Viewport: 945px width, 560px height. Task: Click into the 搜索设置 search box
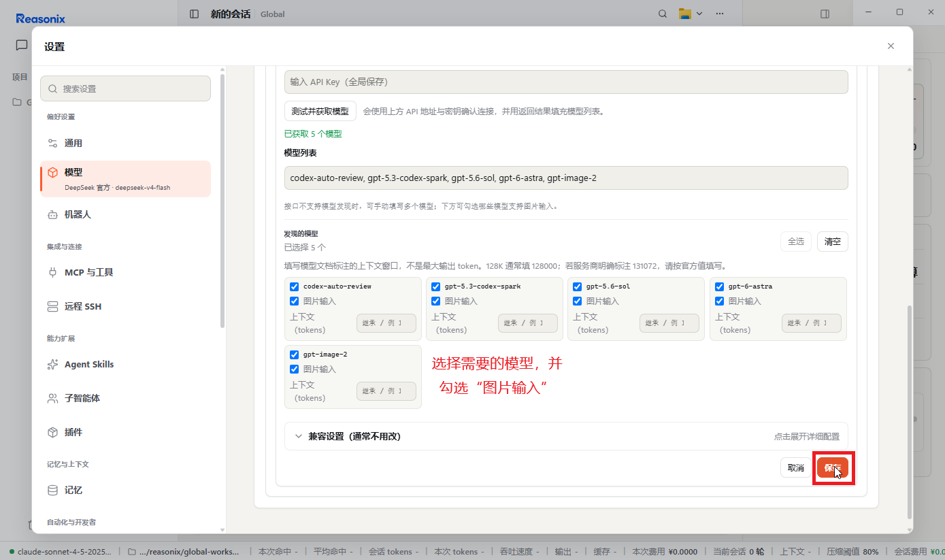click(x=125, y=88)
